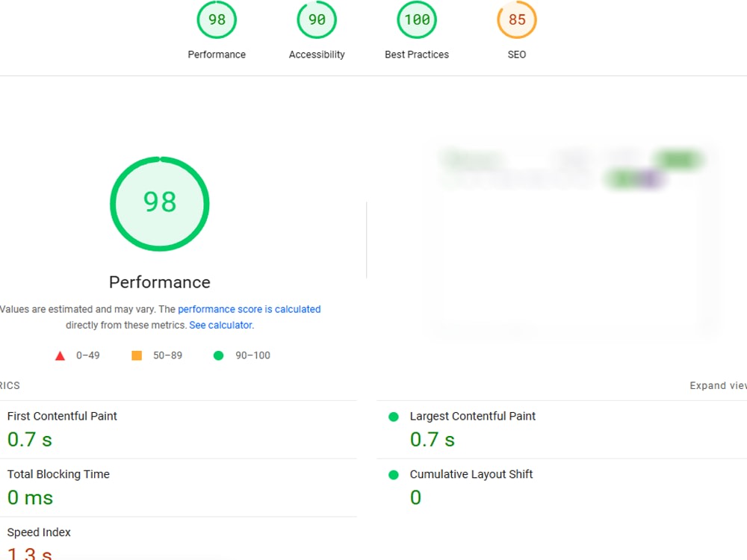747x560 pixels.
Task: Open the Accessibility score gauge showing 90
Action: click(x=317, y=19)
